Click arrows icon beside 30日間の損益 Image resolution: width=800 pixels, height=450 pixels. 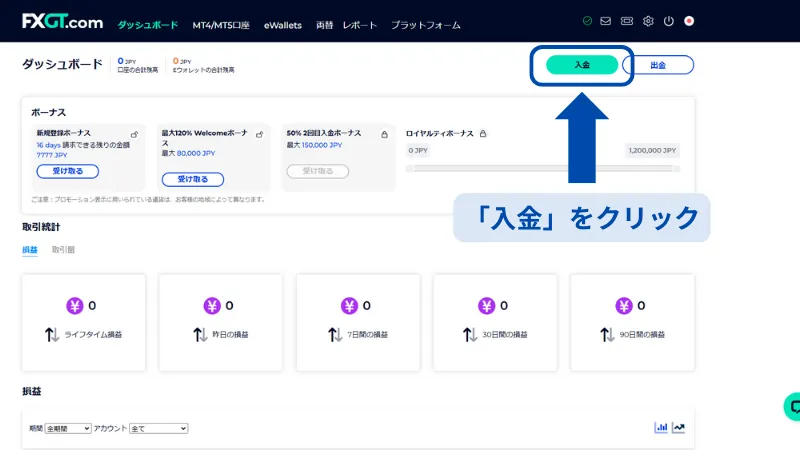tap(470, 335)
